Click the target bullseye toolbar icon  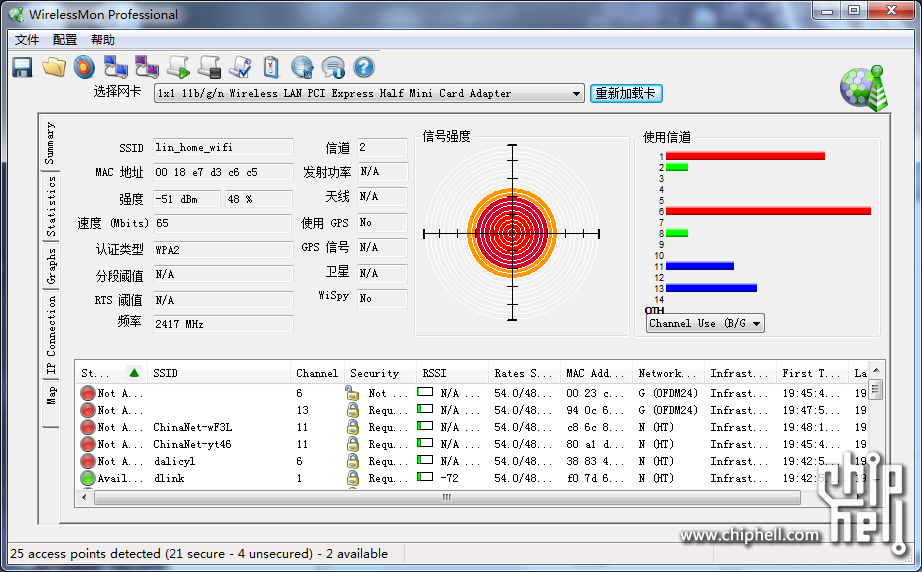coord(85,68)
